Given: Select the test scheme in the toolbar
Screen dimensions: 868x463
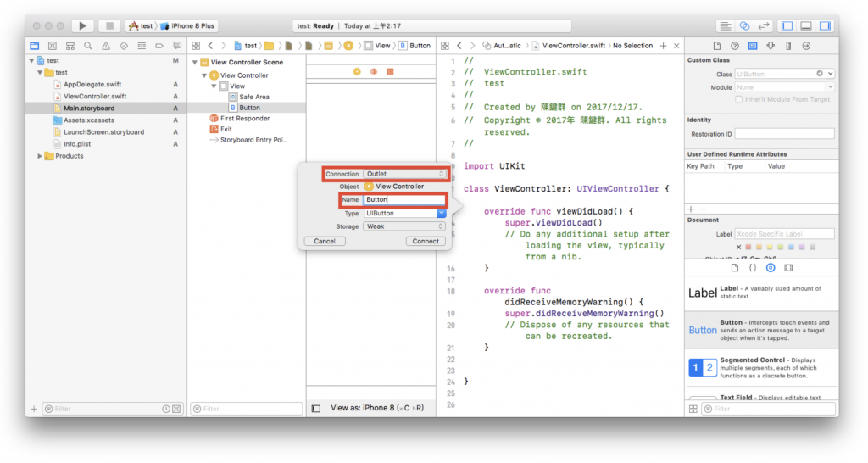Looking at the screenshot, I should pyautogui.click(x=141, y=26).
